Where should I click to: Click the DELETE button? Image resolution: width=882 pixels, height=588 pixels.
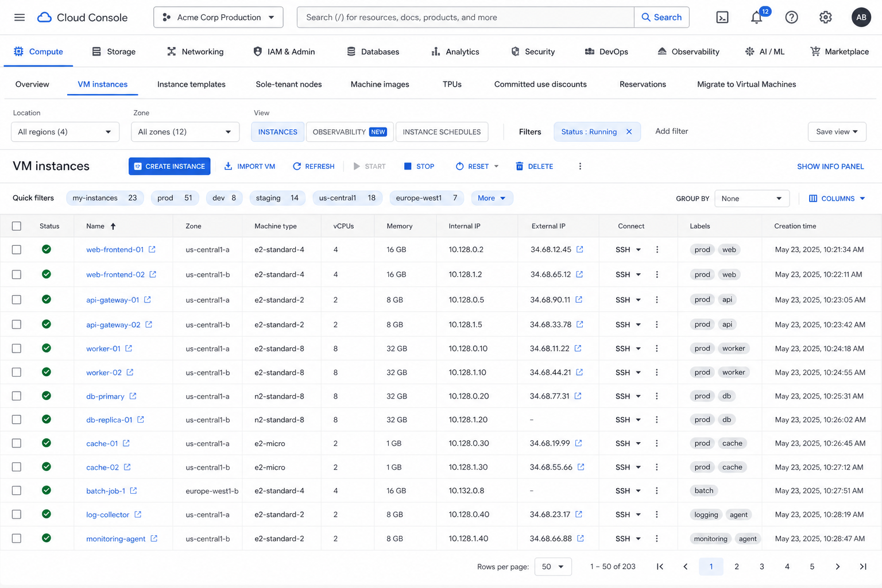click(535, 166)
